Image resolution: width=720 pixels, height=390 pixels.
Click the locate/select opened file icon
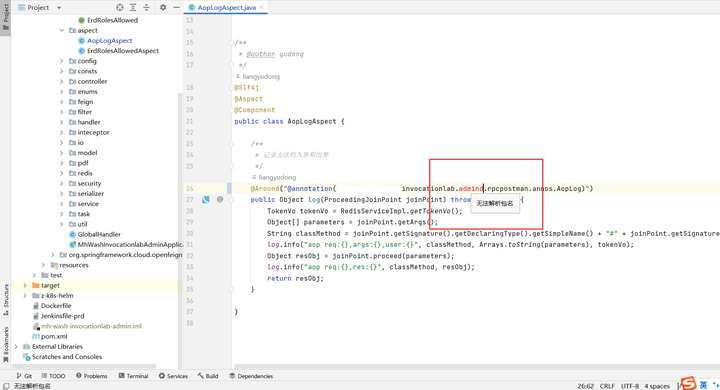pyautogui.click(x=120, y=7)
